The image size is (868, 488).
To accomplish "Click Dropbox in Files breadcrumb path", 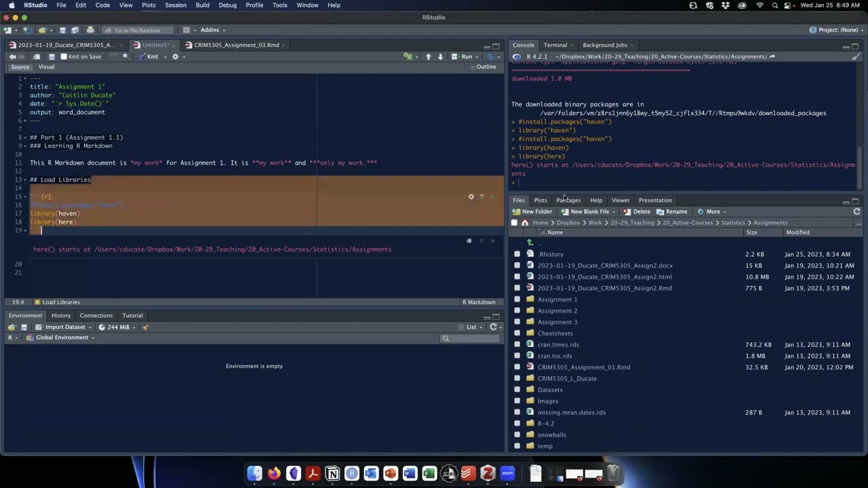I will [568, 222].
